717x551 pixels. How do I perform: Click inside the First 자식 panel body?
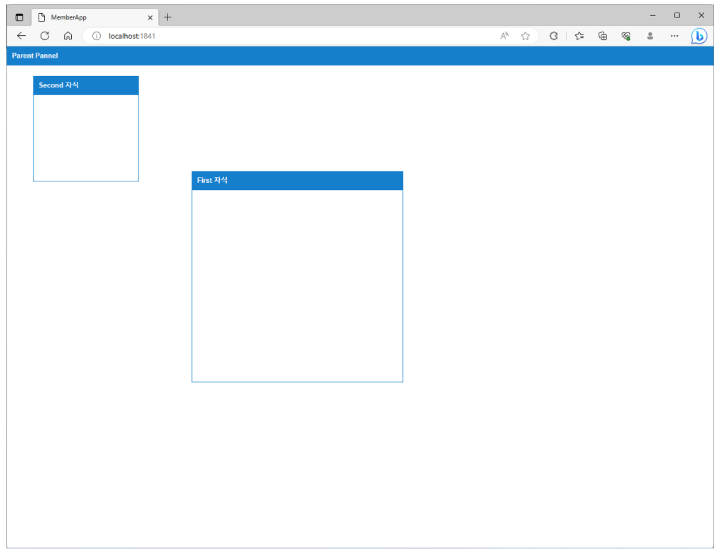[x=297, y=285]
